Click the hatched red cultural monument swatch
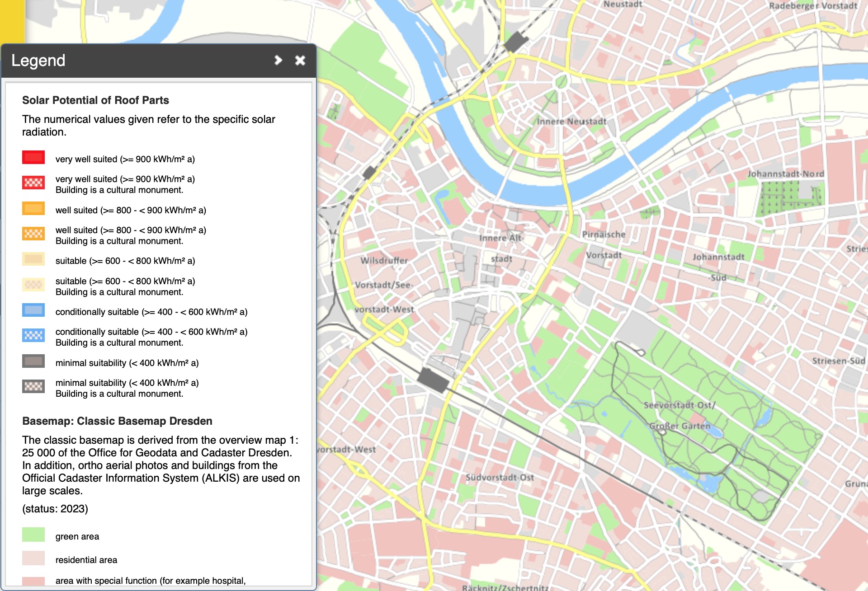868x591 pixels. click(33, 183)
